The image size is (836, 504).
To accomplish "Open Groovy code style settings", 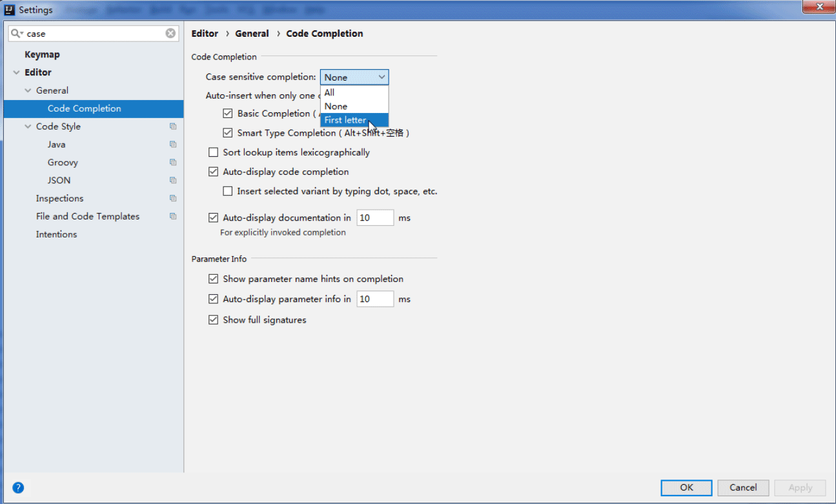I will (x=63, y=163).
